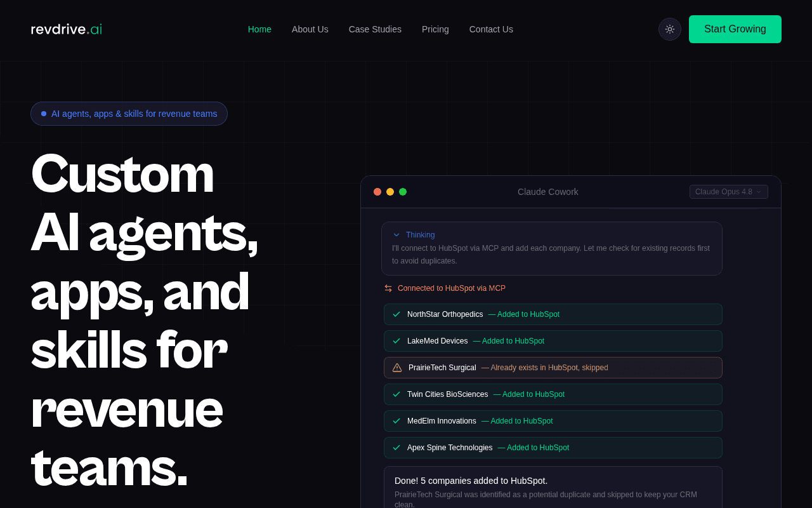Navigate to the Pricing page
Screen dimensions: 812x508
click(x=435, y=29)
